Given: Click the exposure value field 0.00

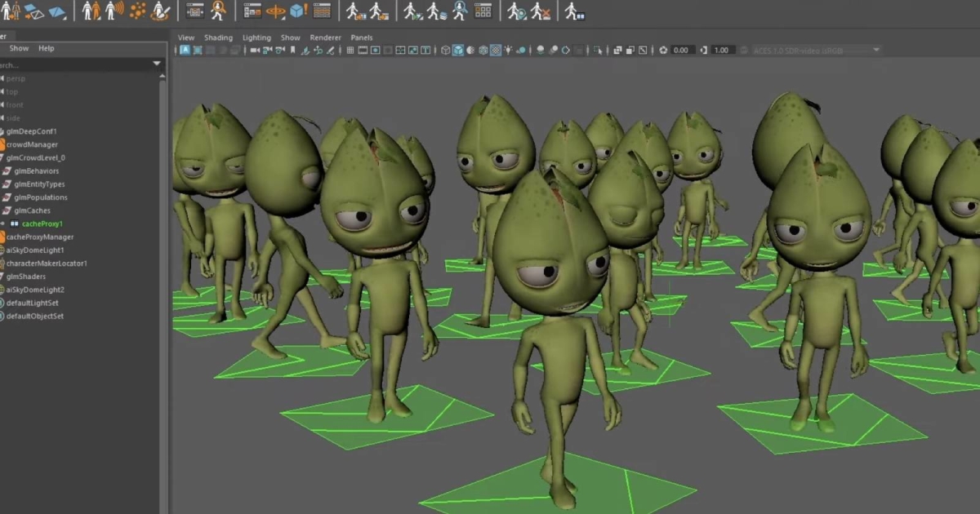Looking at the screenshot, I should point(683,50).
